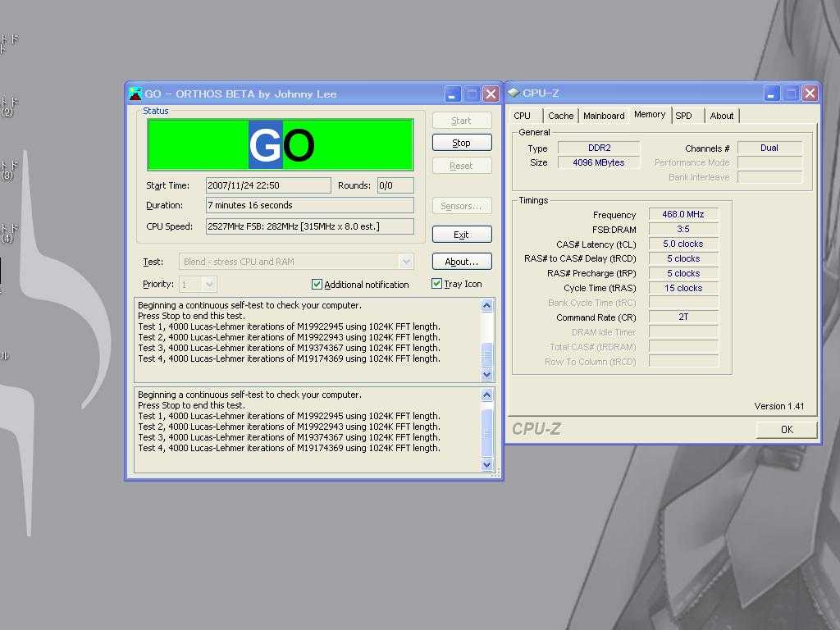
Task: Minimize the CPU-Z window
Action: coord(771,94)
